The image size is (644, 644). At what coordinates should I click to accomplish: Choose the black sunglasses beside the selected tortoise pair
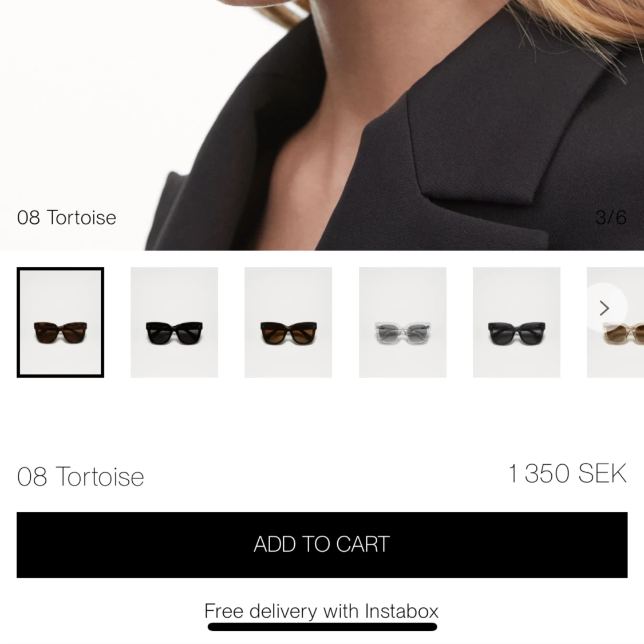(174, 322)
